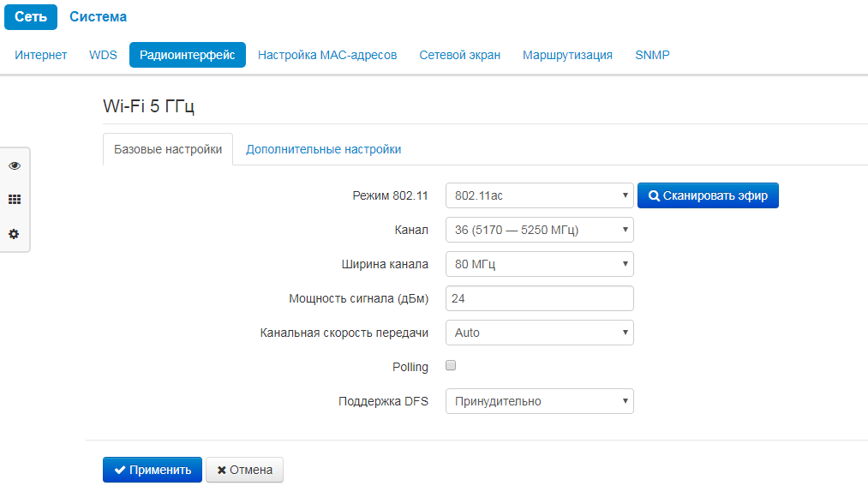Open the WDS section

(x=103, y=55)
